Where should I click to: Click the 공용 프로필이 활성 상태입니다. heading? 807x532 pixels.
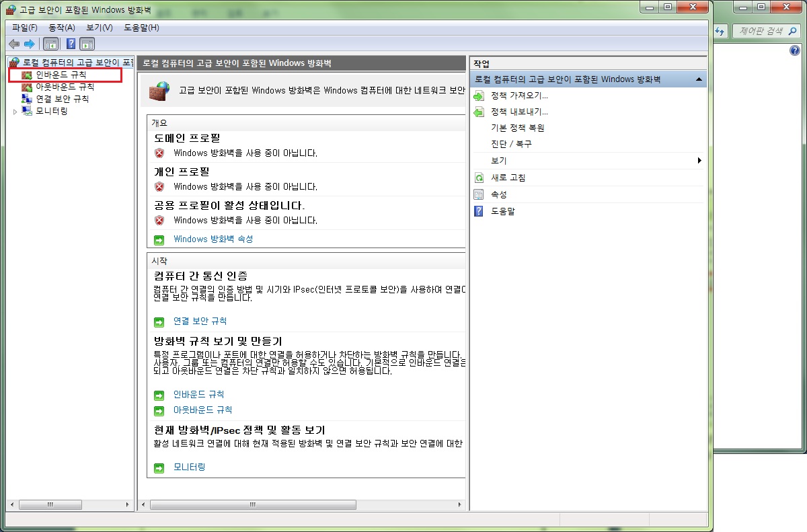click(x=229, y=205)
